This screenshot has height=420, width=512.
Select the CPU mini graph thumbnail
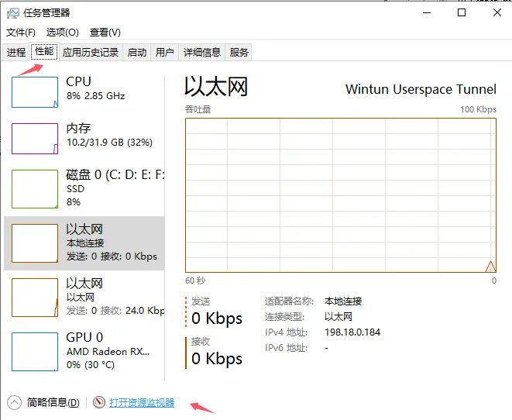point(35,92)
